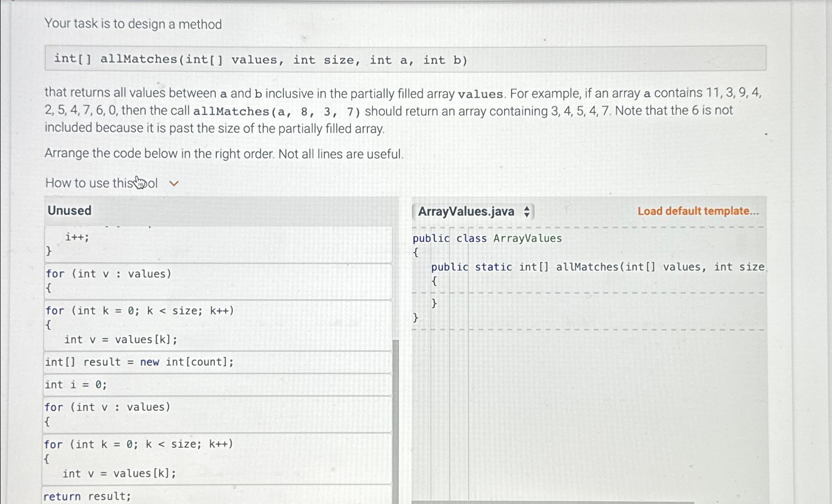Click the second "for (int v : values)" block
Screen dimensions: 832x504
[217, 414]
